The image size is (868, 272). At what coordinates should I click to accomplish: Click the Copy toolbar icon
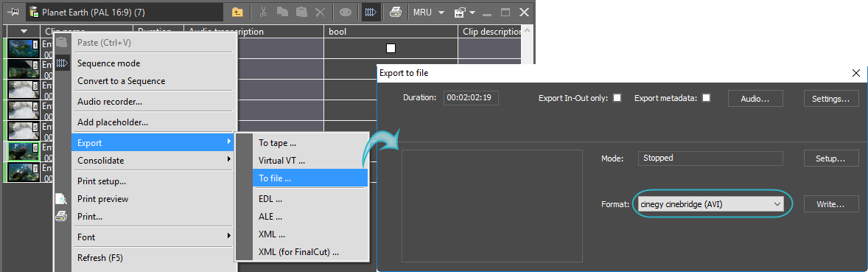[282, 12]
